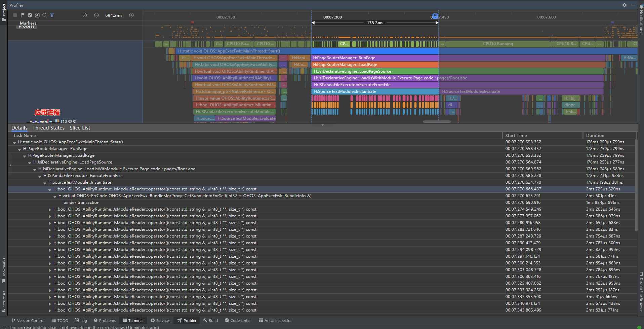Zoom in the timeline with plus icon
The width and height of the screenshot is (644, 329).
(131, 15)
